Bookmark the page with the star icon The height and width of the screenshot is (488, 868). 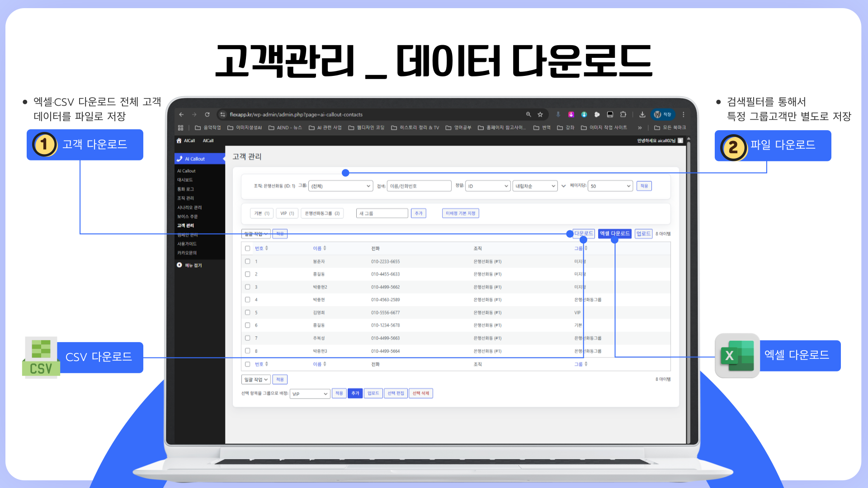click(540, 115)
